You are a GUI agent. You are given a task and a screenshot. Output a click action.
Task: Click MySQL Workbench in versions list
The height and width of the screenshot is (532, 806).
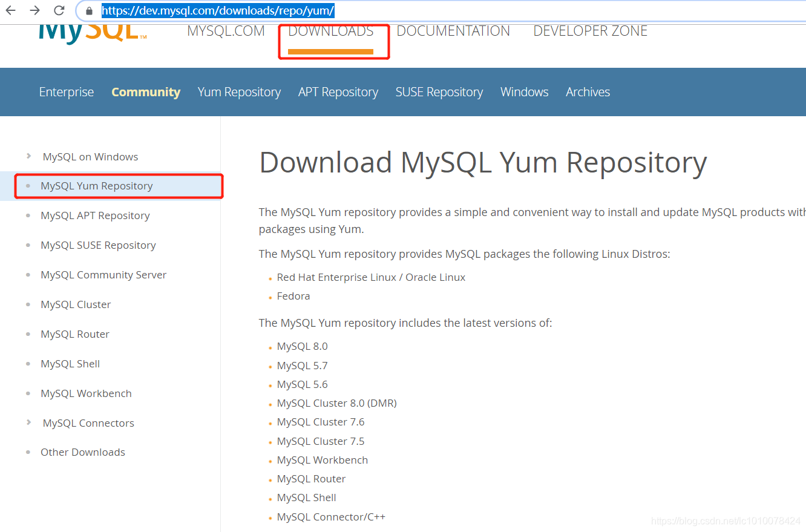[323, 460]
